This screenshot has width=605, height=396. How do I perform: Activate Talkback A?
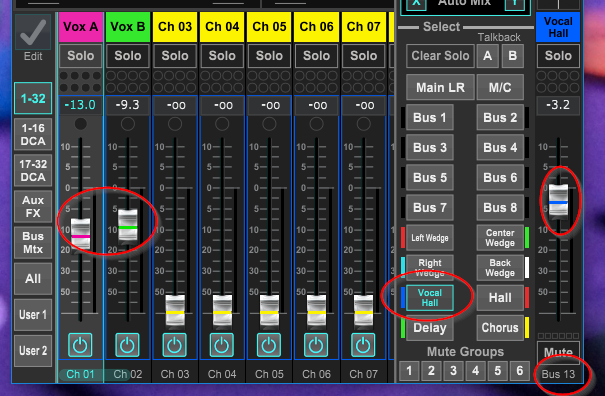(487, 56)
